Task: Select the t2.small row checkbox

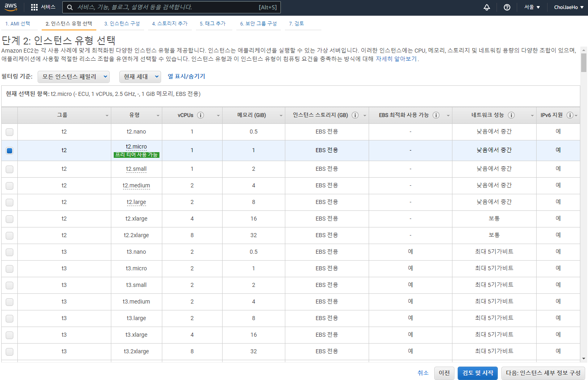Action: point(9,169)
